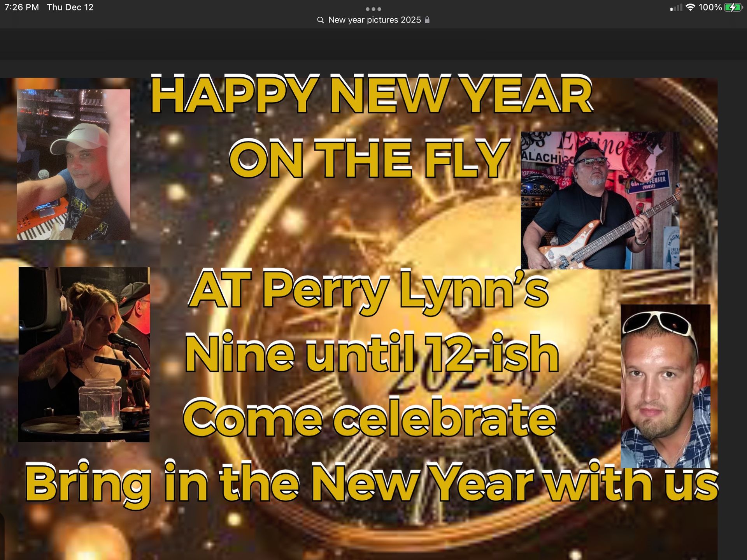Tap photo of woman singing at microphone
Viewport: 747px width, 560px height.
84,354
